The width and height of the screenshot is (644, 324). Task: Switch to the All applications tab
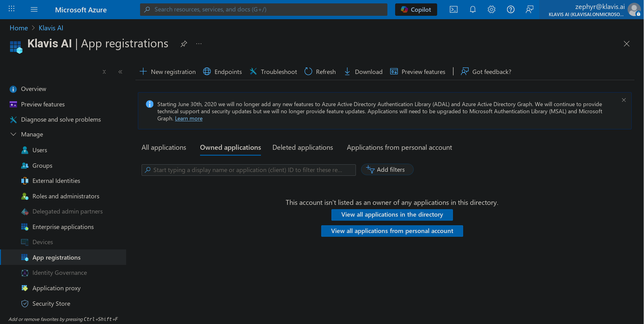164,147
